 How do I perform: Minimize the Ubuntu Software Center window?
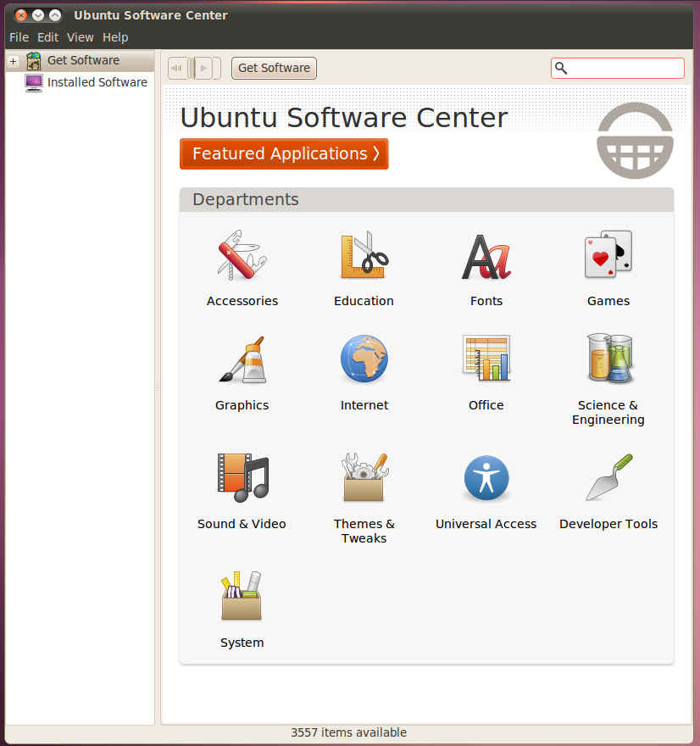pos(38,15)
